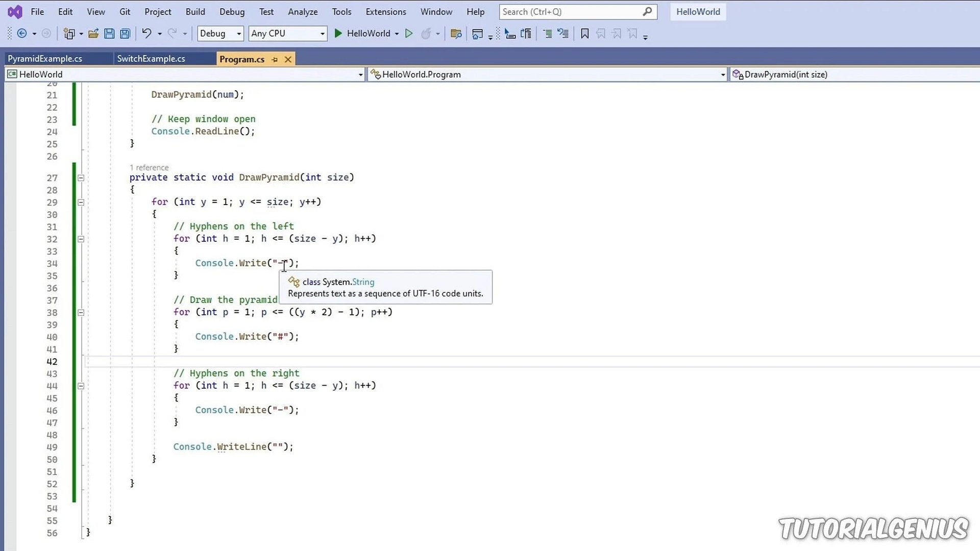Open toolbar overflow options arrow at far right
The image size is (980, 551).
point(646,37)
